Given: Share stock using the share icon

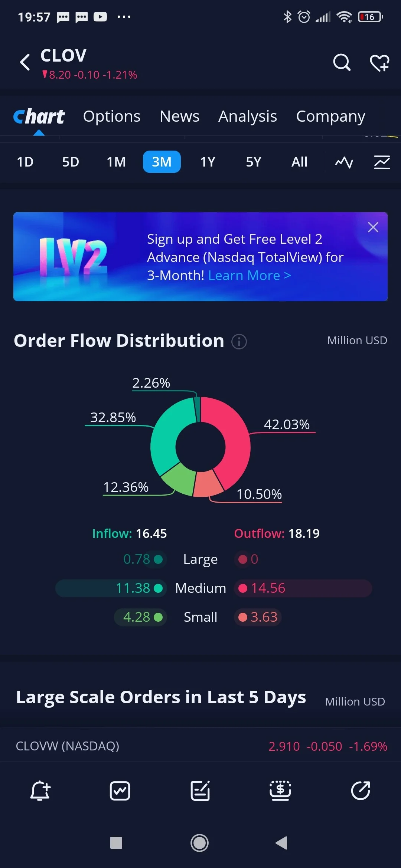Looking at the screenshot, I should (x=361, y=790).
